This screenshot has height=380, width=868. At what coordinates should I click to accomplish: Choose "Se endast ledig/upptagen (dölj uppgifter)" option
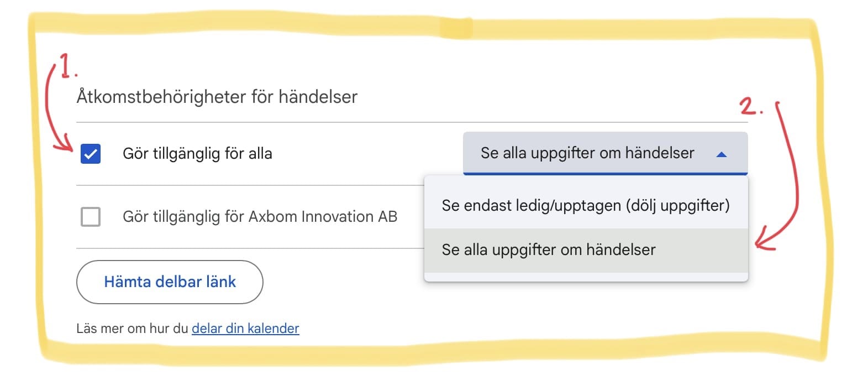click(586, 206)
